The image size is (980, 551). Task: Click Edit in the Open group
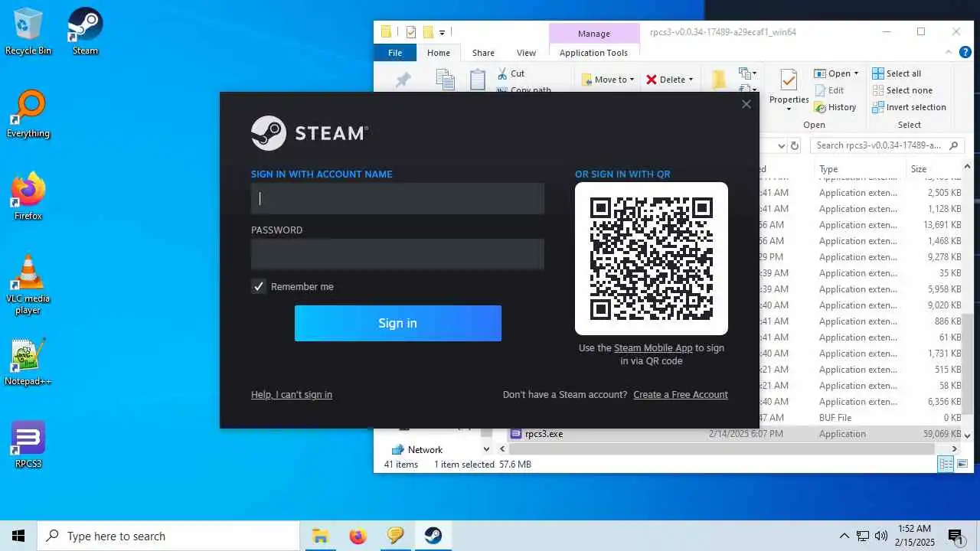click(x=828, y=90)
